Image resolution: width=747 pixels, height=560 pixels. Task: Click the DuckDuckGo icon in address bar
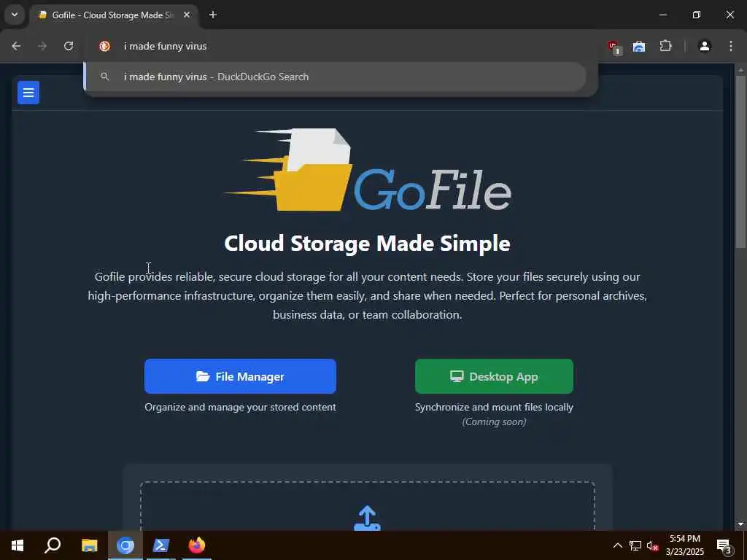tap(104, 46)
